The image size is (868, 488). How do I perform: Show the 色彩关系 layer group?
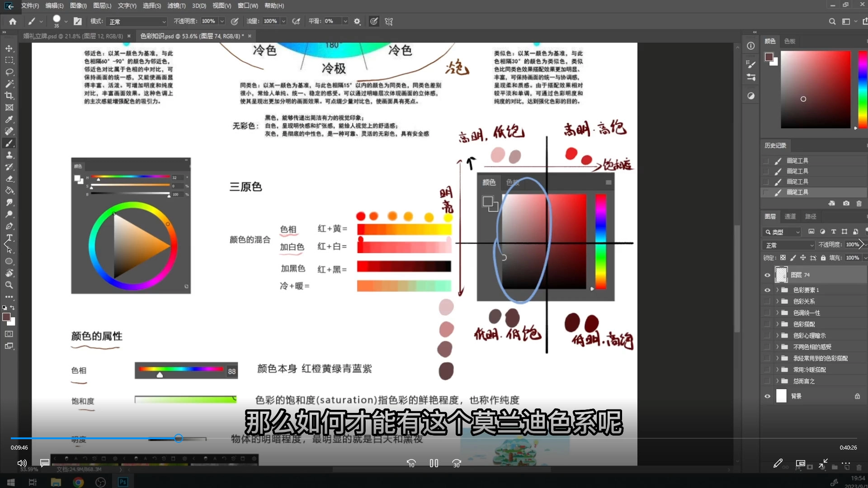[767, 301]
